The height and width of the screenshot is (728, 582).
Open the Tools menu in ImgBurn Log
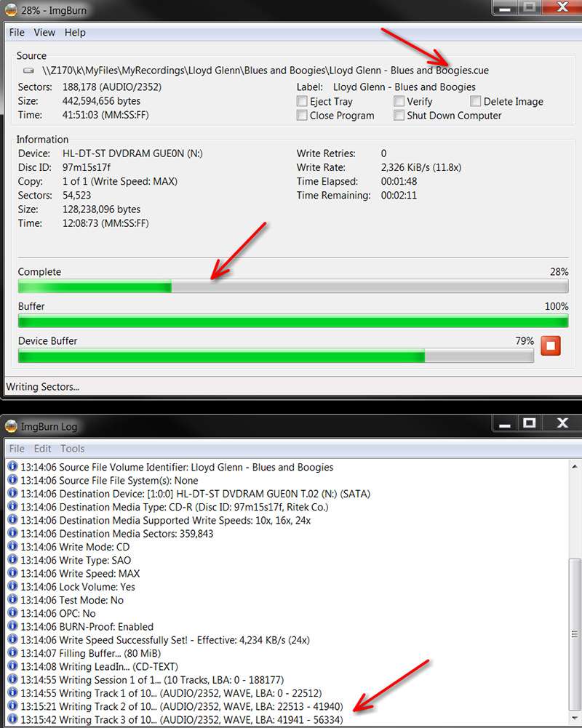[73, 449]
